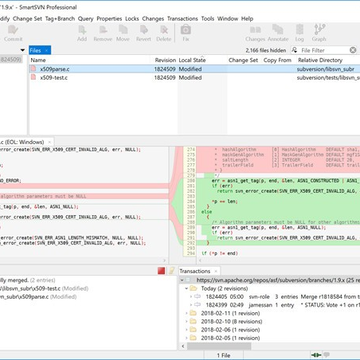Click the 2018-02-11 folder icon
Screen dimensions: 360x360
tap(193, 313)
